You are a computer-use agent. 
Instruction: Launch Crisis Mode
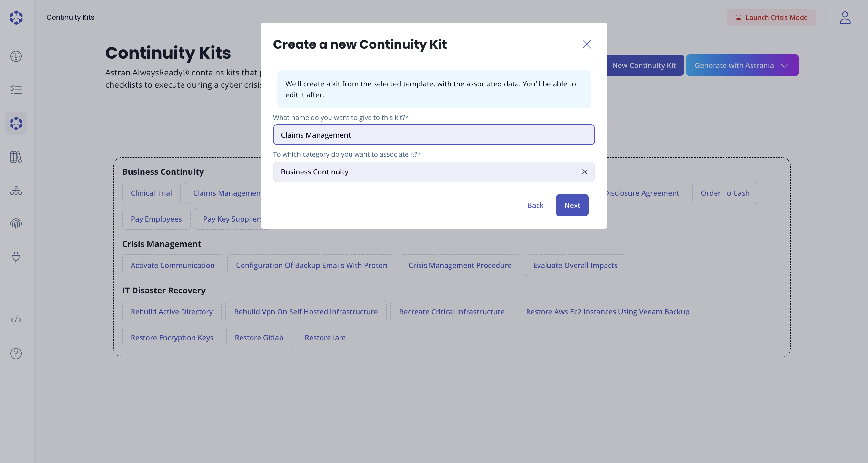(x=771, y=17)
